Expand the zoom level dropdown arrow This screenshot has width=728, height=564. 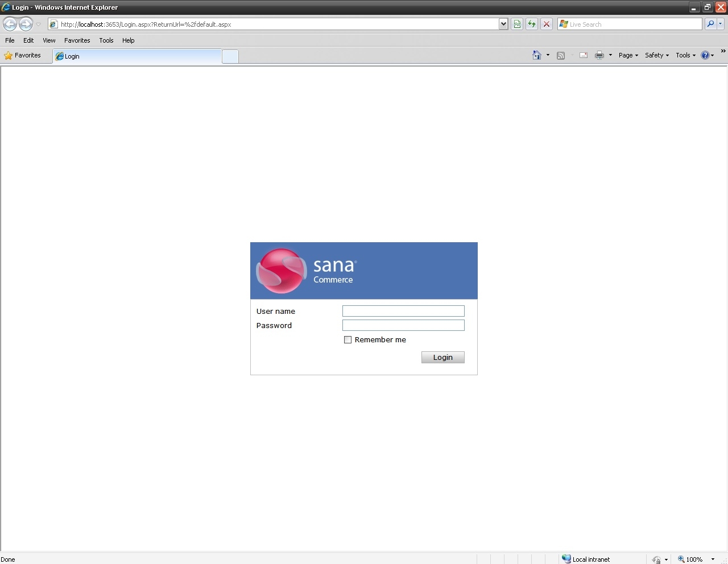(713, 559)
